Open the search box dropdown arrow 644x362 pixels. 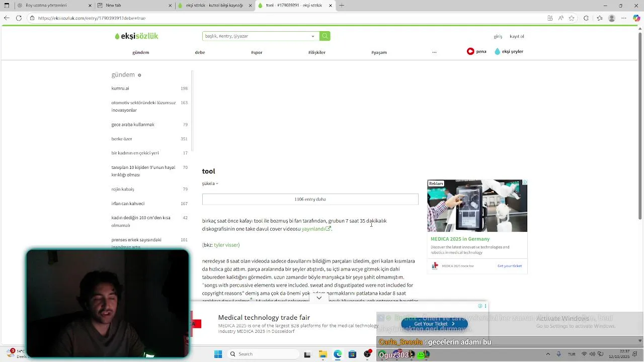[x=313, y=36]
